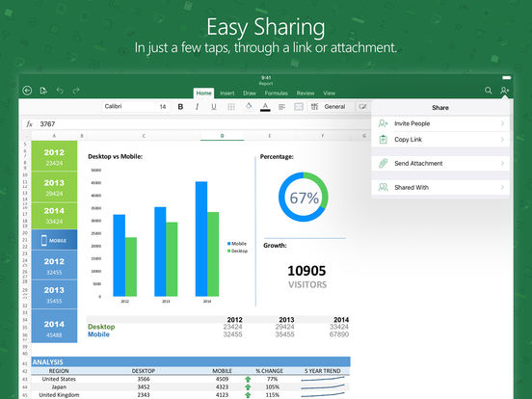Switch to the Home tab
Screen dimensions: 532x399
203,93
